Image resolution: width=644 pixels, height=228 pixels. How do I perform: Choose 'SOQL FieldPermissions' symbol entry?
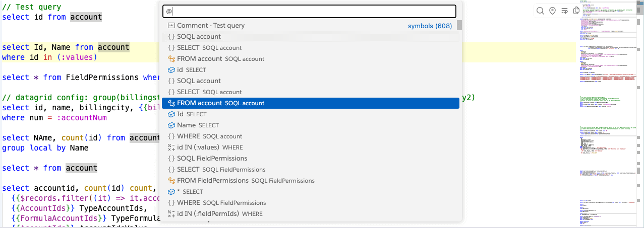[212, 159]
